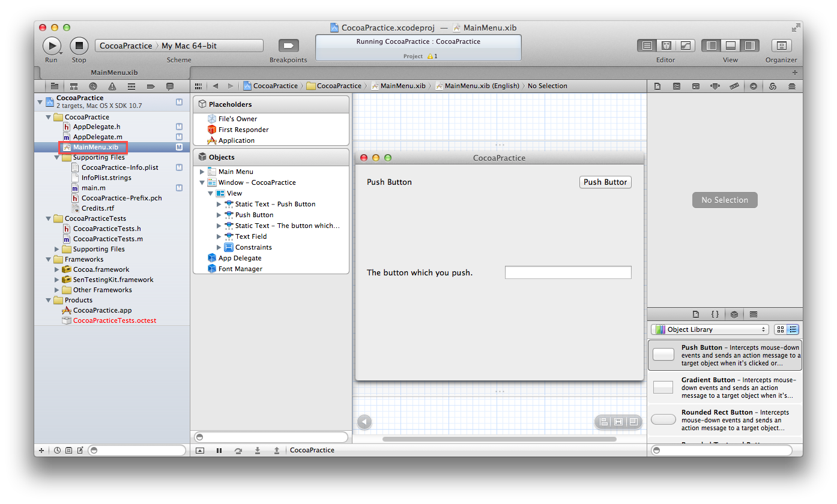Select the Font Manager object
837x504 pixels.
tap(240, 269)
